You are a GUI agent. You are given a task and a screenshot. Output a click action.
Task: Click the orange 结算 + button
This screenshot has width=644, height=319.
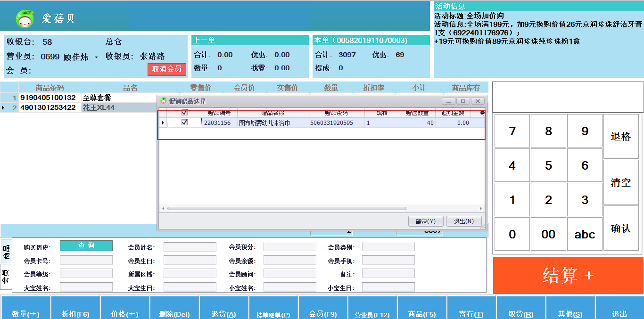pyautogui.click(x=568, y=276)
